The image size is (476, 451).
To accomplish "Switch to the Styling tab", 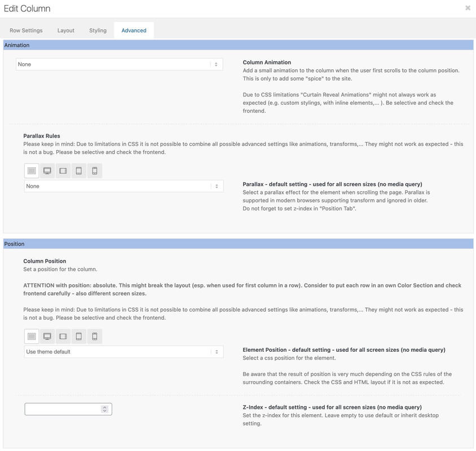I will click(x=98, y=30).
